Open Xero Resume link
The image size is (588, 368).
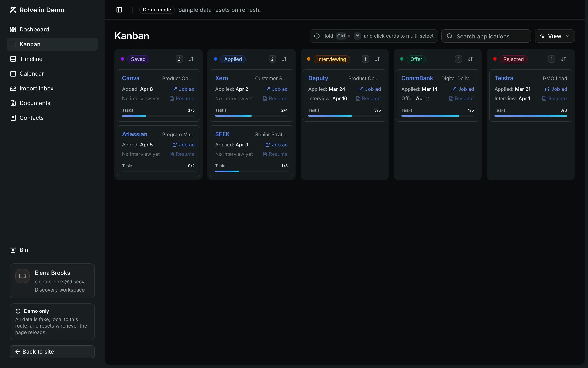275,99
